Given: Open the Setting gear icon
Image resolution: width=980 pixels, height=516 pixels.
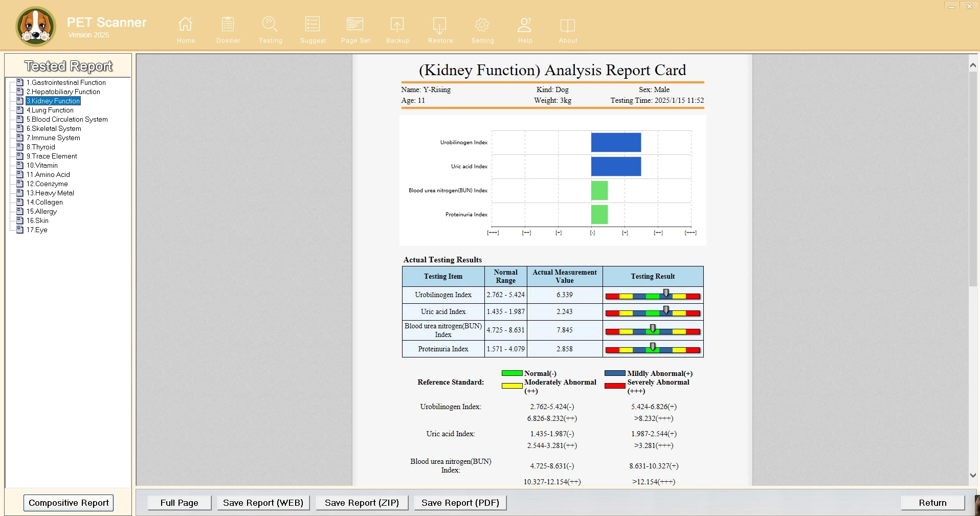Looking at the screenshot, I should click(x=482, y=25).
